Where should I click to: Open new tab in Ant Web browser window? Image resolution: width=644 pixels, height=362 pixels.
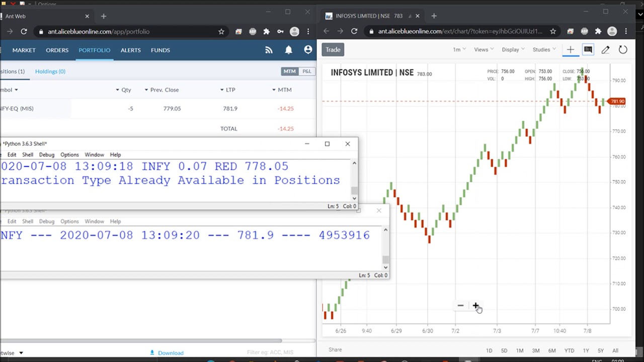click(x=104, y=16)
